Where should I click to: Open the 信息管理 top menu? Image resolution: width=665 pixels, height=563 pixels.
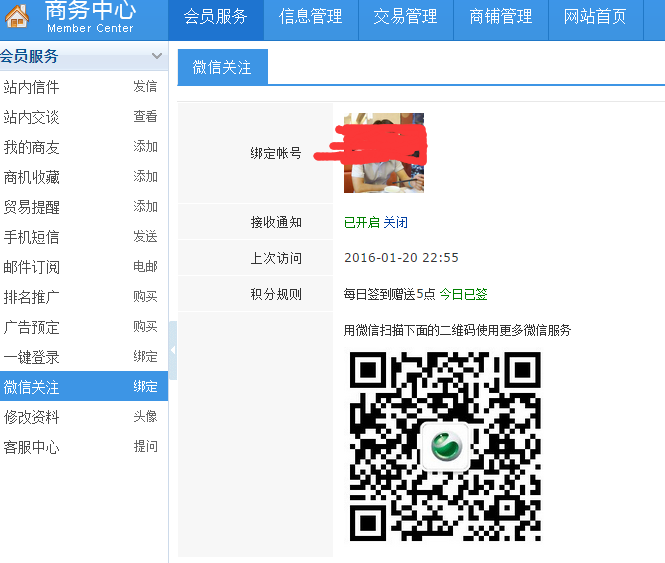point(310,17)
